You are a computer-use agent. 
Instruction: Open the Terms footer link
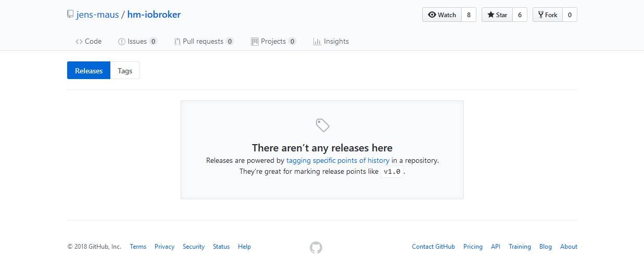click(138, 247)
